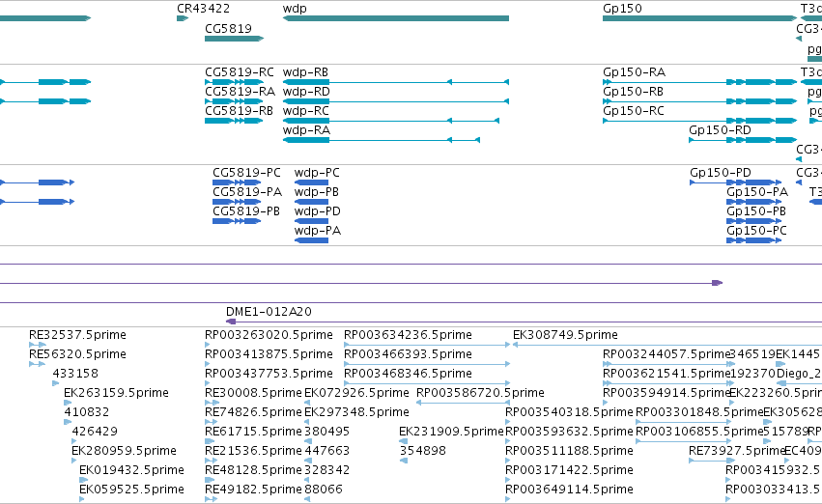Image resolution: width=822 pixels, height=504 pixels.
Task: Select transcript wdp-RB
Action: click(305, 72)
